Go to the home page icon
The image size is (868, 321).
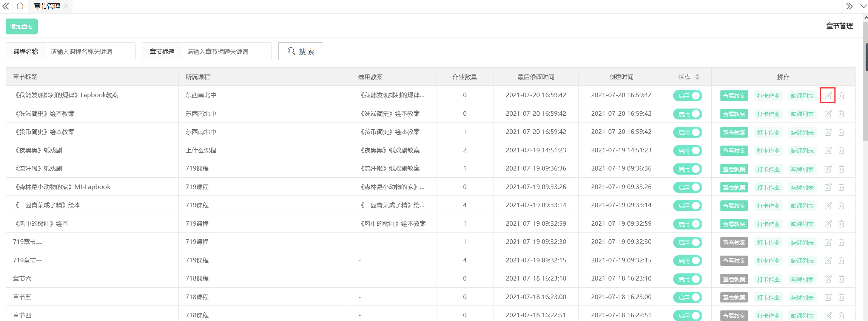coord(20,6)
